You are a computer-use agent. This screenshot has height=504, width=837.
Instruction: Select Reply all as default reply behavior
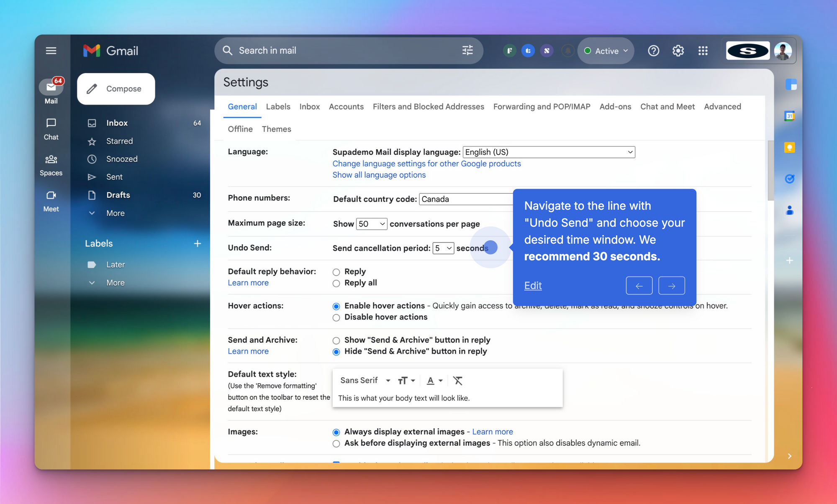click(336, 283)
